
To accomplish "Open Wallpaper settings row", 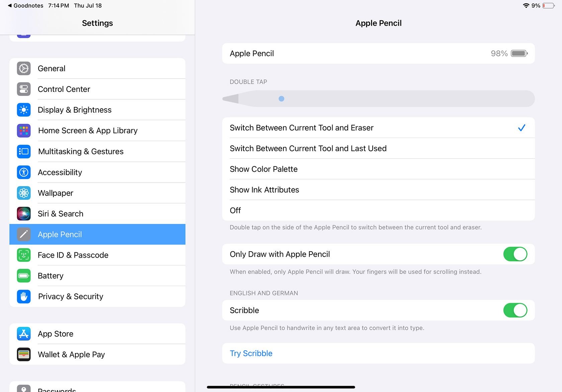I will point(97,193).
